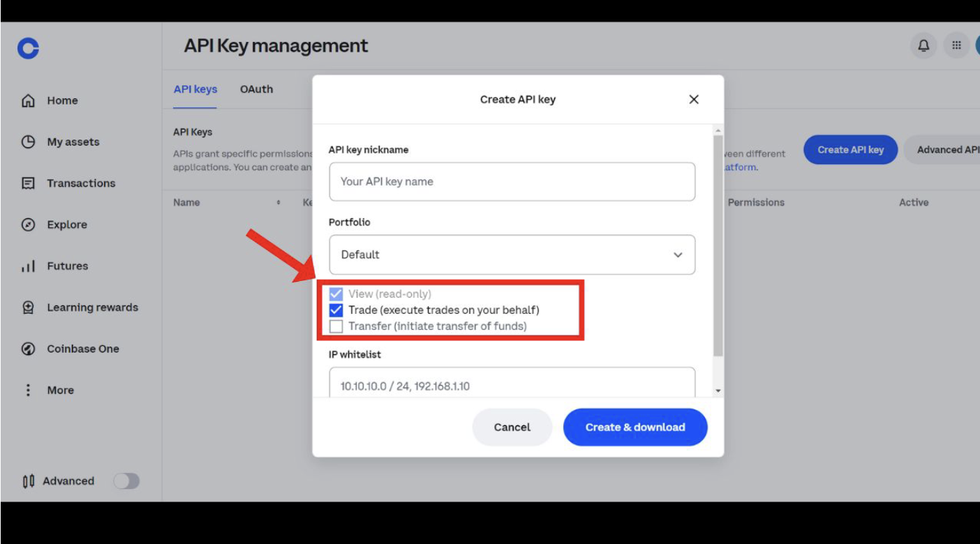Close the Create API key dialog
Image resolution: width=980 pixels, height=544 pixels.
pos(694,99)
